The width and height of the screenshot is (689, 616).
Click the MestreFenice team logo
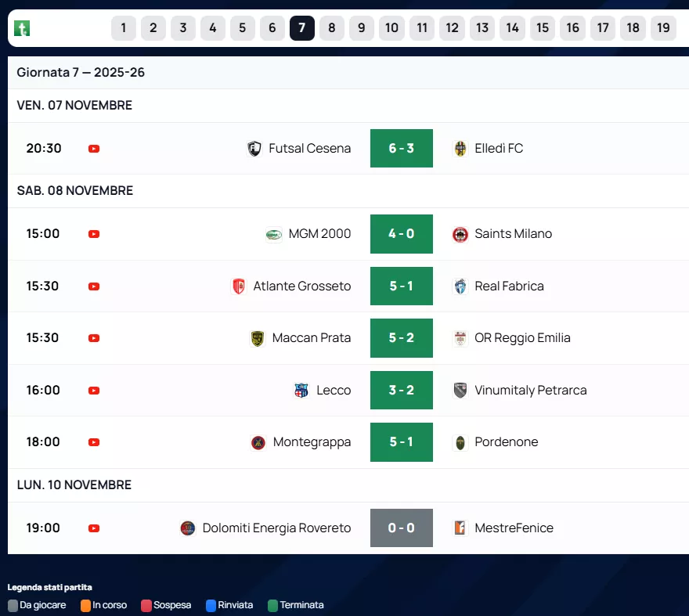460,528
